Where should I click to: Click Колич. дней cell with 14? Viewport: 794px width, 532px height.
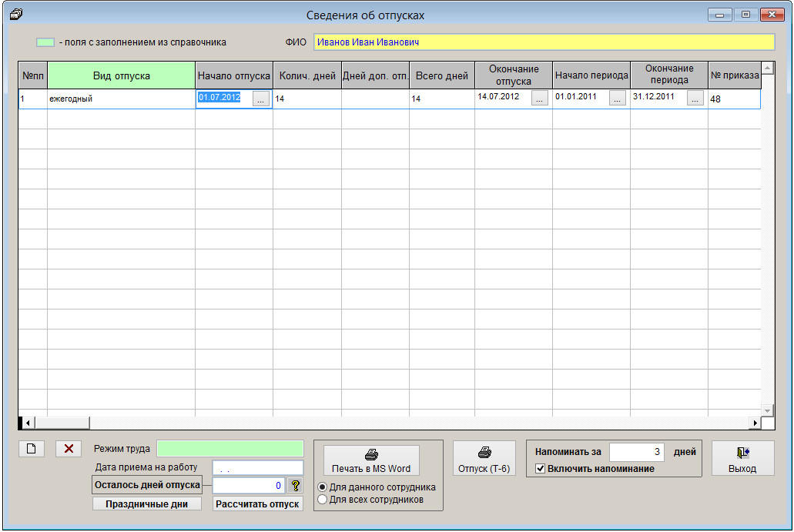(307, 99)
